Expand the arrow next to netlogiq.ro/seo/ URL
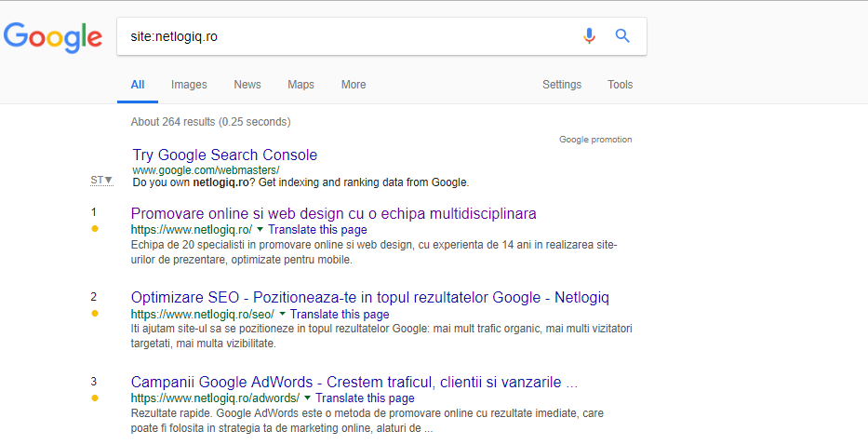This screenshot has width=868, height=445. 282,314
